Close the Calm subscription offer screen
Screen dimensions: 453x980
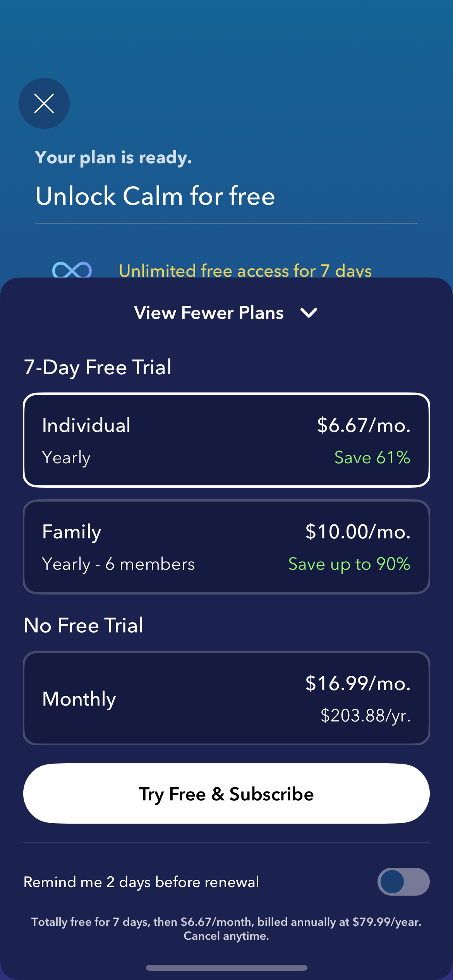[x=44, y=103]
